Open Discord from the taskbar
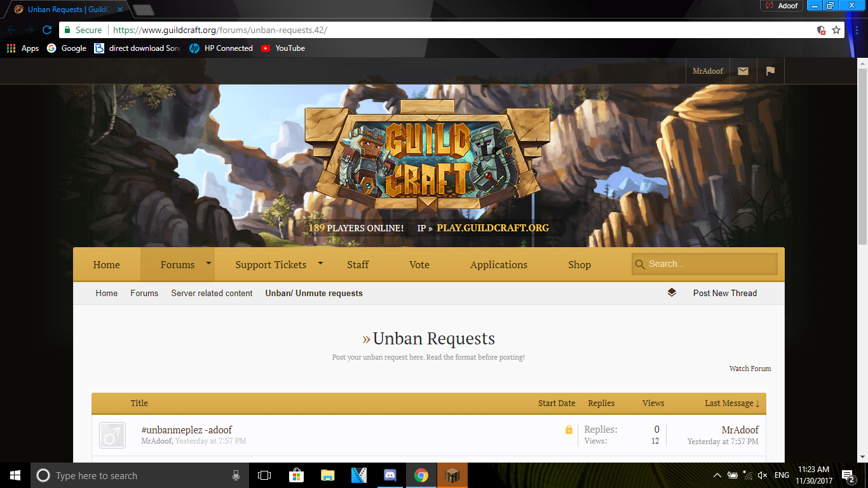 tap(390, 475)
